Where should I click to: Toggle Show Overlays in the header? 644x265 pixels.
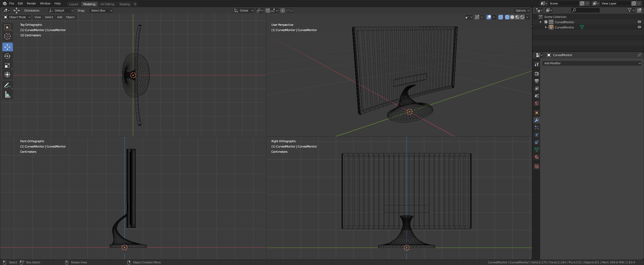[x=489, y=17]
